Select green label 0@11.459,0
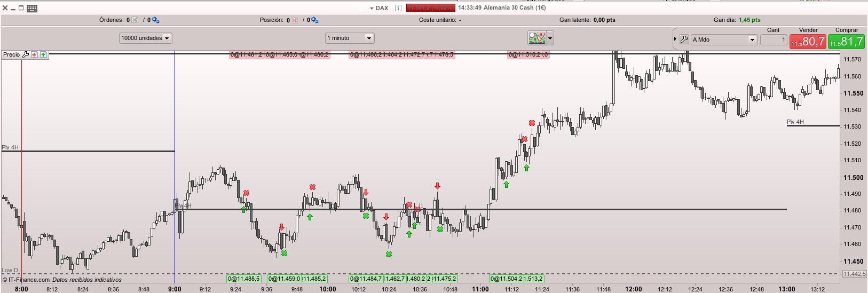This screenshot has width=868, height=293. (285, 279)
